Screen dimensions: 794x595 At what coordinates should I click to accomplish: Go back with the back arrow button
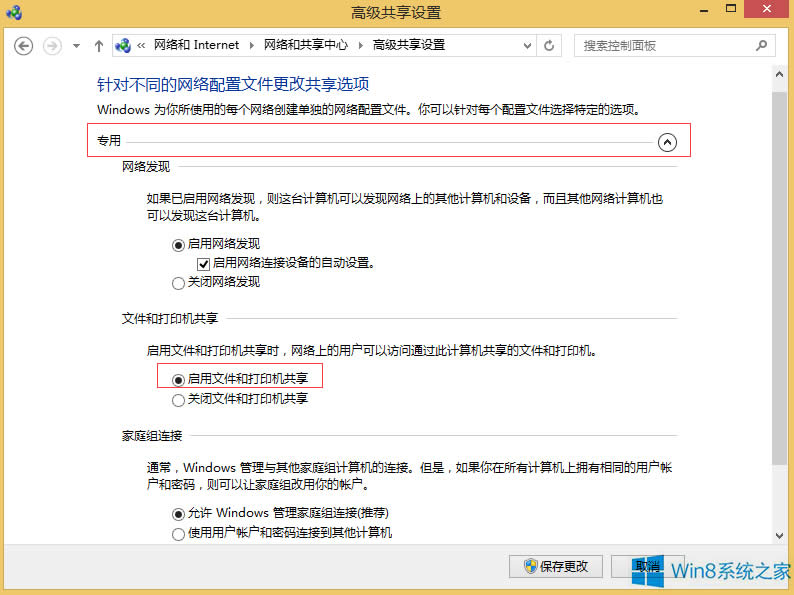[23, 46]
